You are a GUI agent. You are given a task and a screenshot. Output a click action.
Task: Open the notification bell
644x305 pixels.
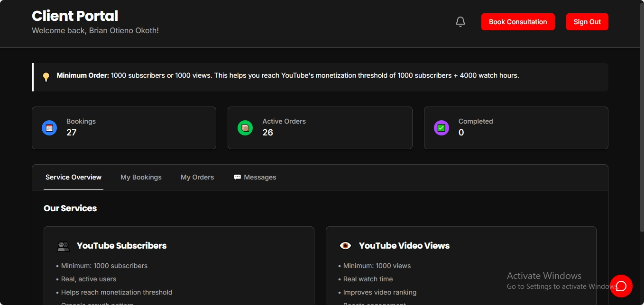click(460, 21)
